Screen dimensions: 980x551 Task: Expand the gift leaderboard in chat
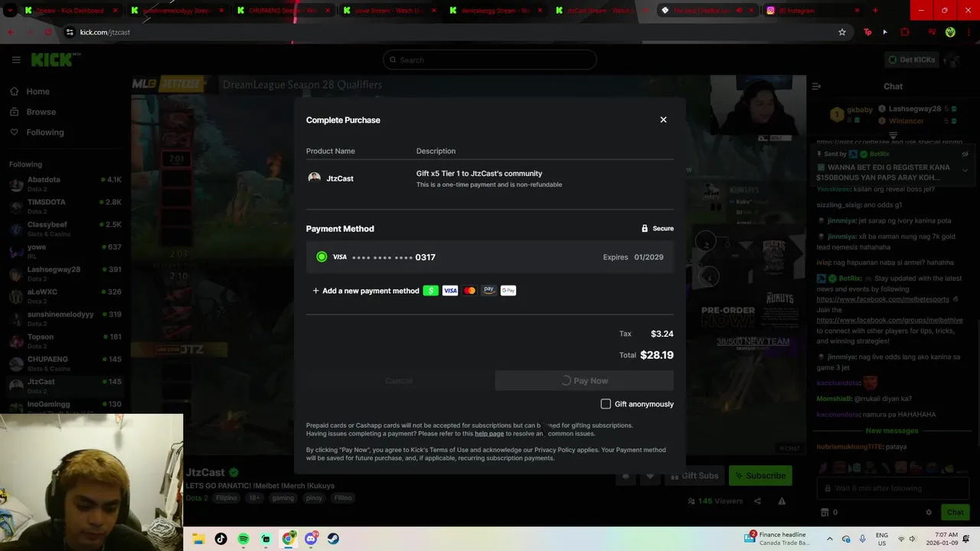click(x=893, y=135)
